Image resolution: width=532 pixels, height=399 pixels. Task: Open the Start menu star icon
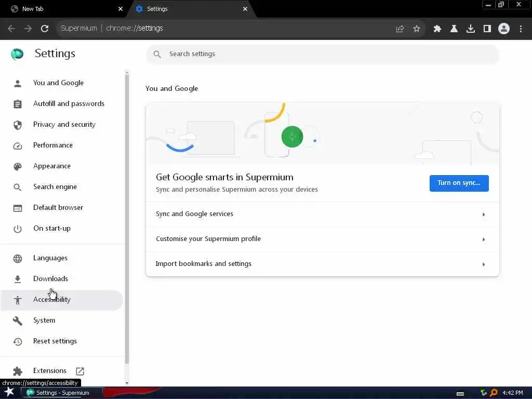tap(9, 392)
